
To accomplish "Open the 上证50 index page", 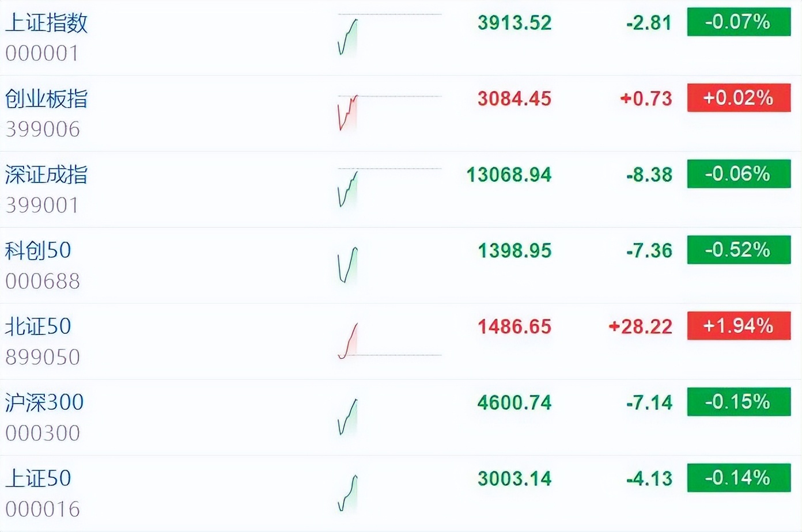I will click(37, 478).
